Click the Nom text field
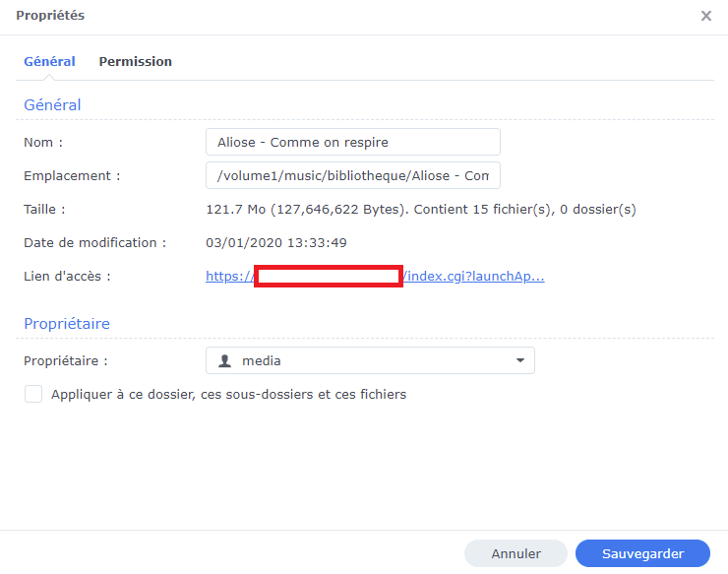The width and height of the screenshot is (728, 574). [352, 142]
